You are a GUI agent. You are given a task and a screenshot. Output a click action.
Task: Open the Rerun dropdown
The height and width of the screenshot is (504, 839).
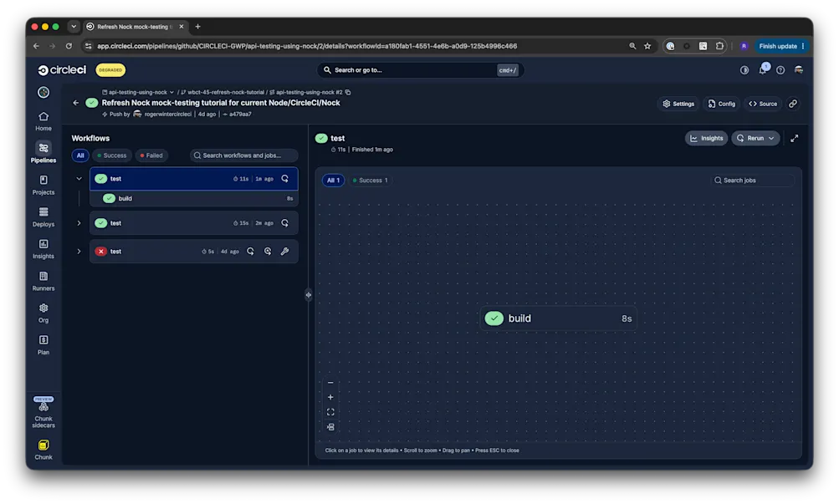pyautogui.click(x=755, y=139)
